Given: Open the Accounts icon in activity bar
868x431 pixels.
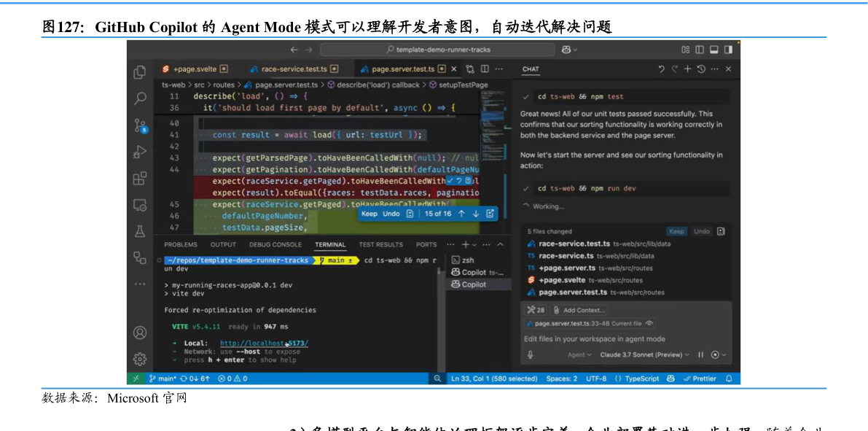Looking at the screenshot, I should pyautogui.click(x=139, y=333).
